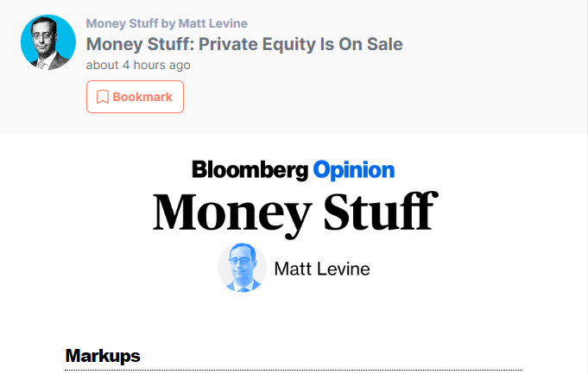This screenshot has height=374, width=588.
Task: Click the word Stuff in the serif masthead
Action: point(381,212)
